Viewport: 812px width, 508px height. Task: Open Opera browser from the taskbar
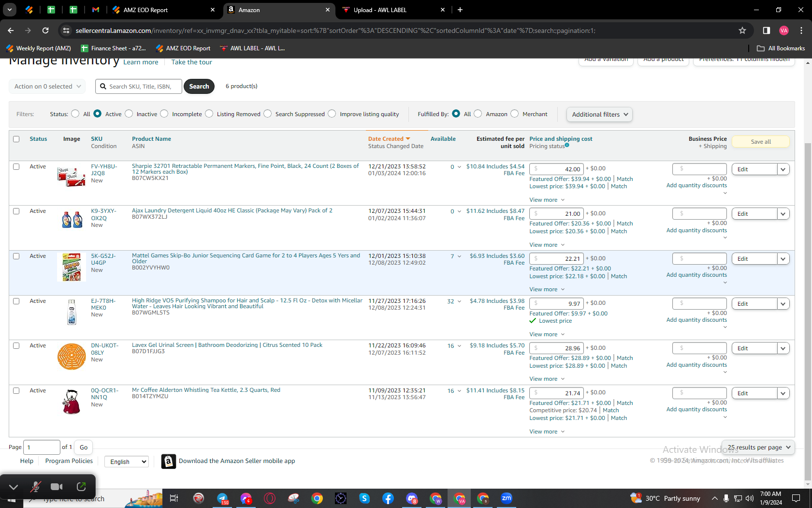click(x=270, y=498)
